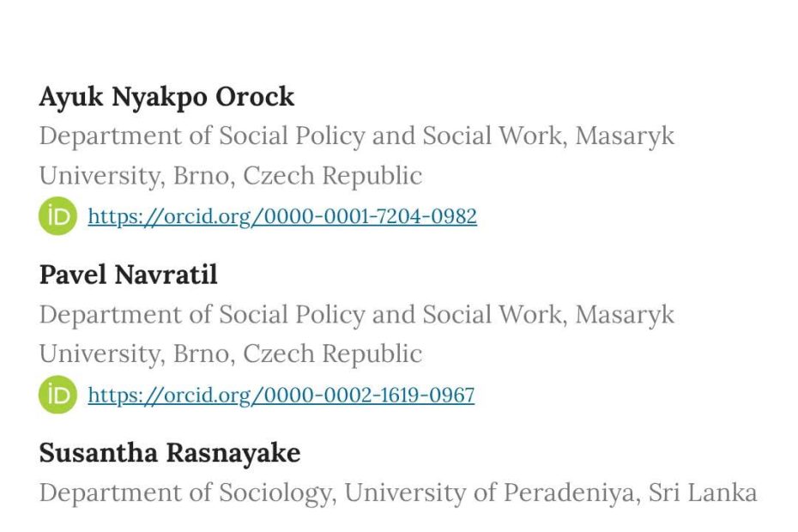798x532 pixels.
Task: Select the author name Pavel Navratil
Action: 128,275
